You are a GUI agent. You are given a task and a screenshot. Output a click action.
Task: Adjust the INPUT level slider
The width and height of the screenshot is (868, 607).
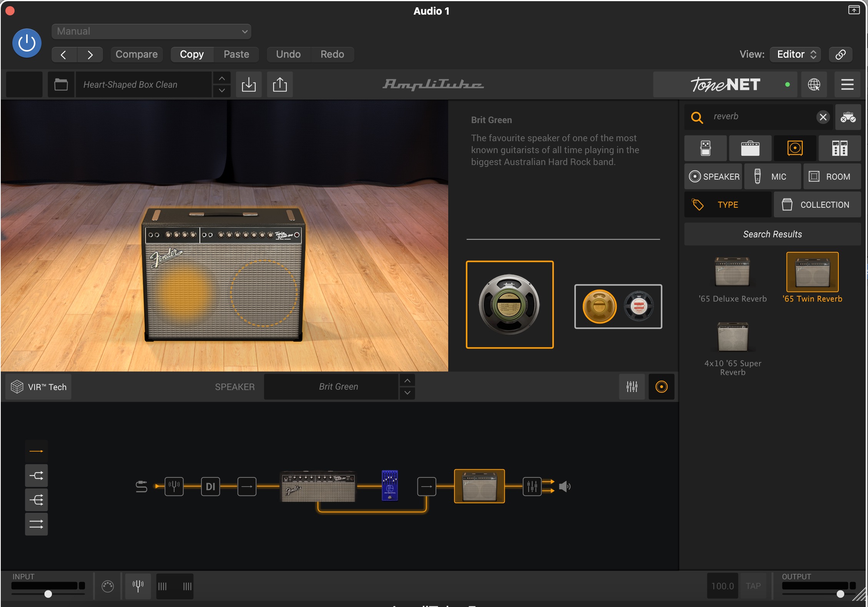pos(48,594)
